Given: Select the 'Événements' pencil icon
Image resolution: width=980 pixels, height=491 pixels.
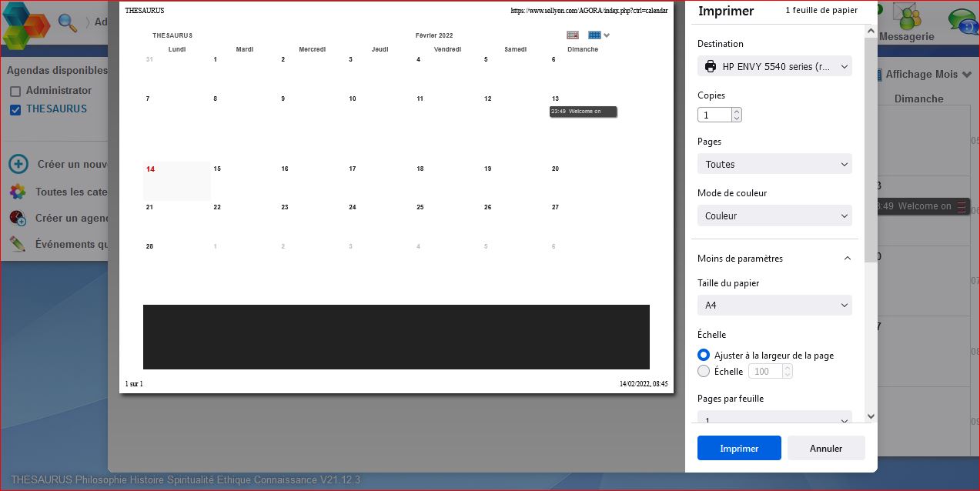Looking at the screenshot, I should click(17, 244).
